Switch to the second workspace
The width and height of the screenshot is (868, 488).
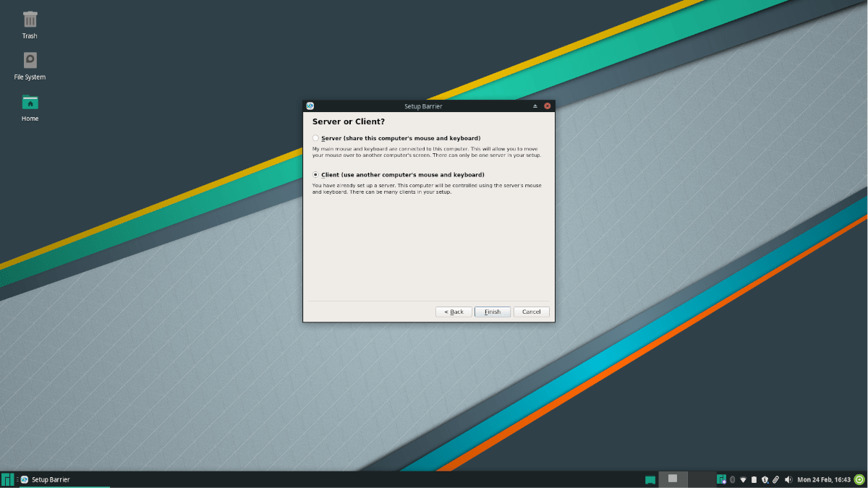[701, 479]
